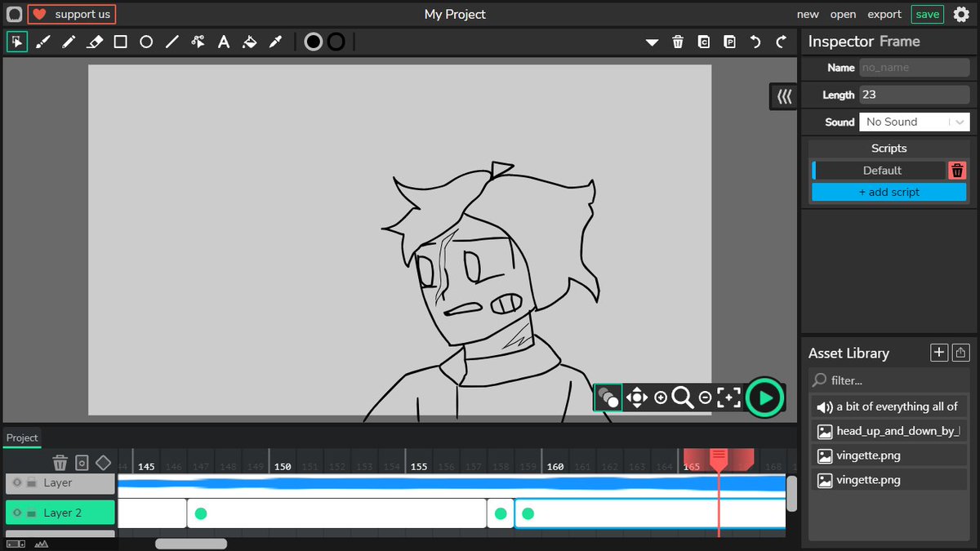Delete the Default script

[x=957, y=171]
